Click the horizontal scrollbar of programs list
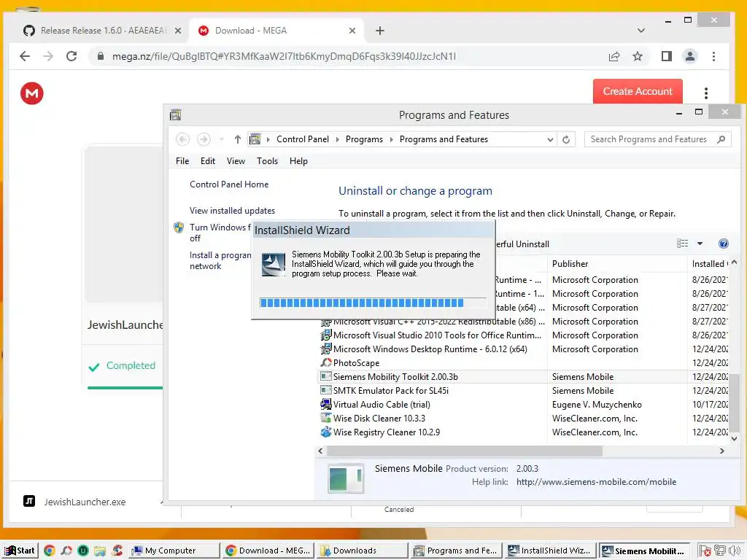 pos(465,451)
